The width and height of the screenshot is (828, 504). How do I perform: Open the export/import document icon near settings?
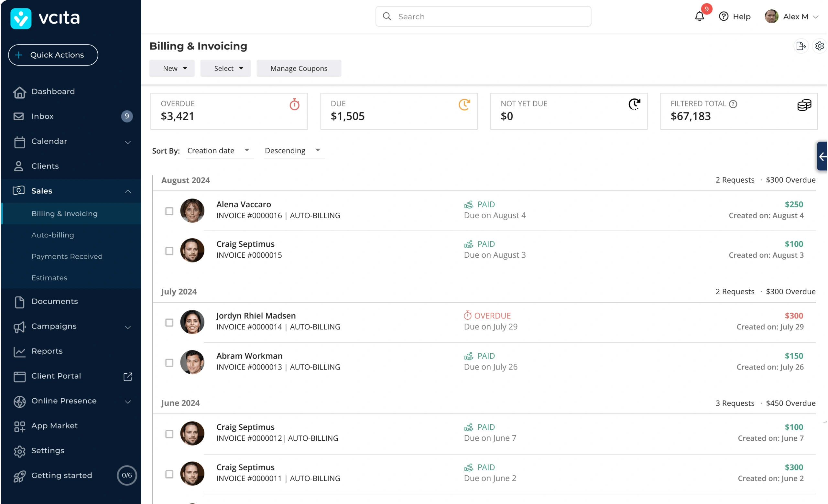(x=801, y=46)
